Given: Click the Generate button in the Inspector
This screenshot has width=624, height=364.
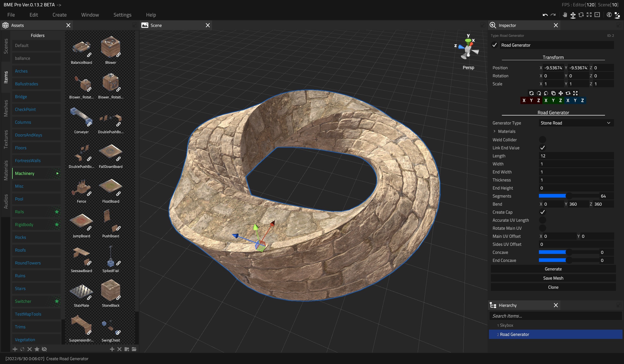Looking at the screenshot, I should pyautogui.click(x=553, y=269).
